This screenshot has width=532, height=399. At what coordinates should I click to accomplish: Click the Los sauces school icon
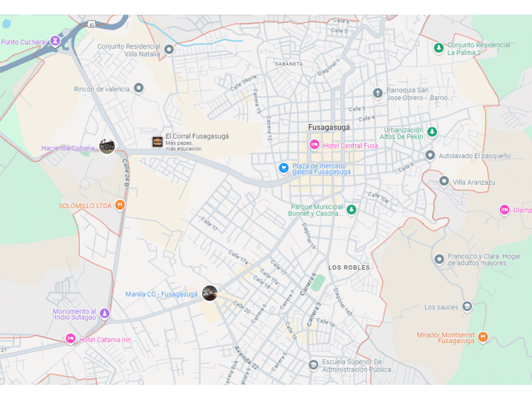[467, 307]
